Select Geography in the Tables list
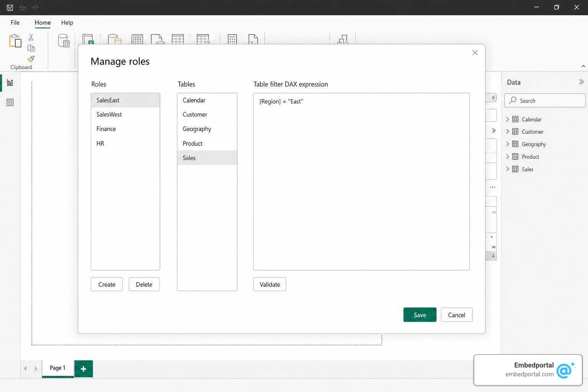This screenshot has width=588, height=392. (207, 129)
